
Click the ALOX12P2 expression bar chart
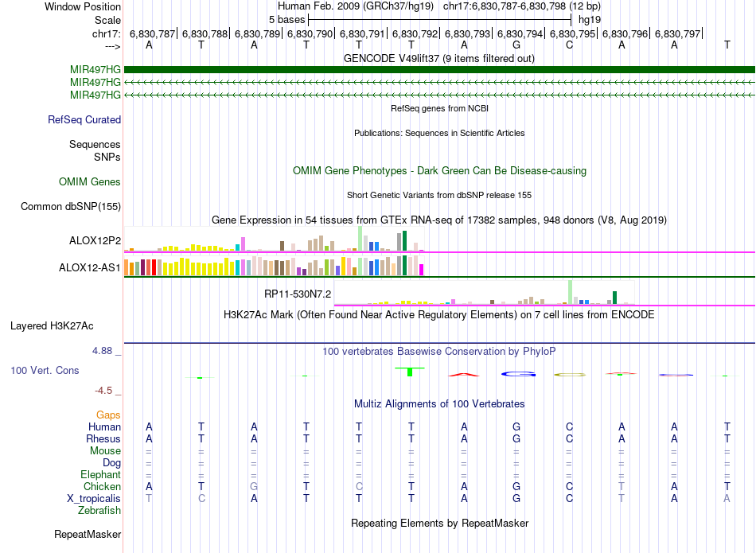tap(274, 239)
